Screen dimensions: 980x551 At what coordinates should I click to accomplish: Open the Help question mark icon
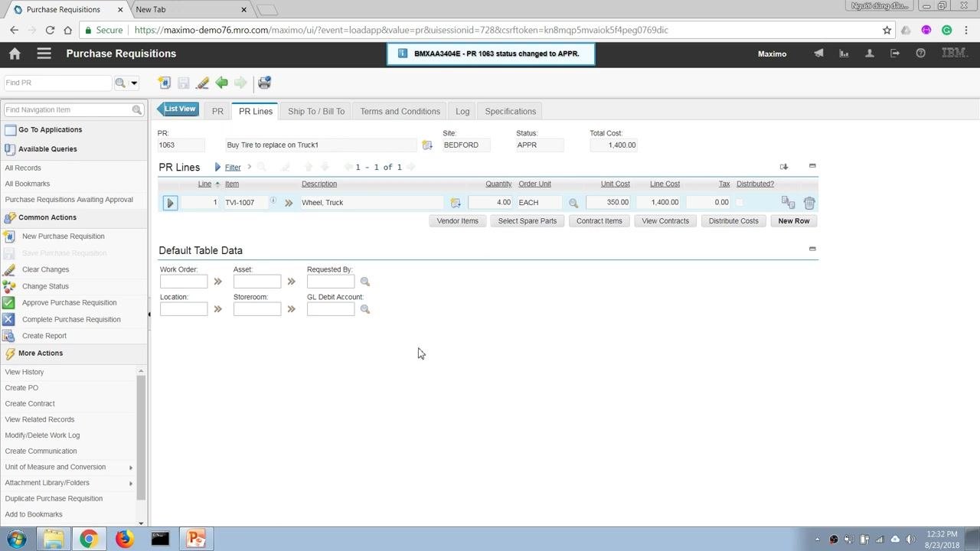click(921, 54)
